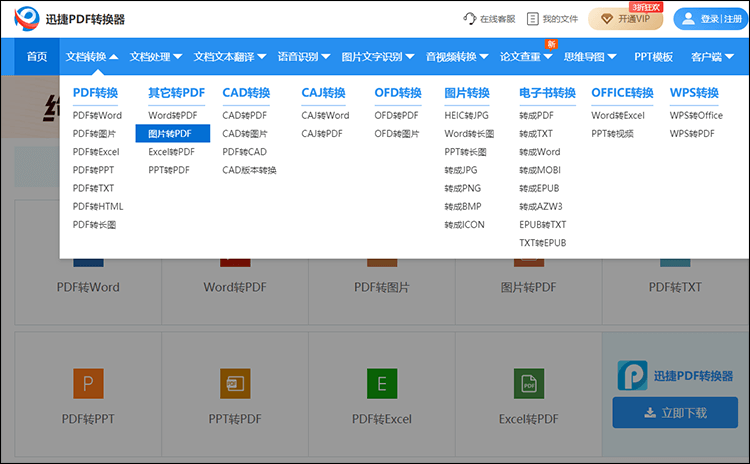Expand the 论文查重 dropdown
750x464 pixels.
526,57
